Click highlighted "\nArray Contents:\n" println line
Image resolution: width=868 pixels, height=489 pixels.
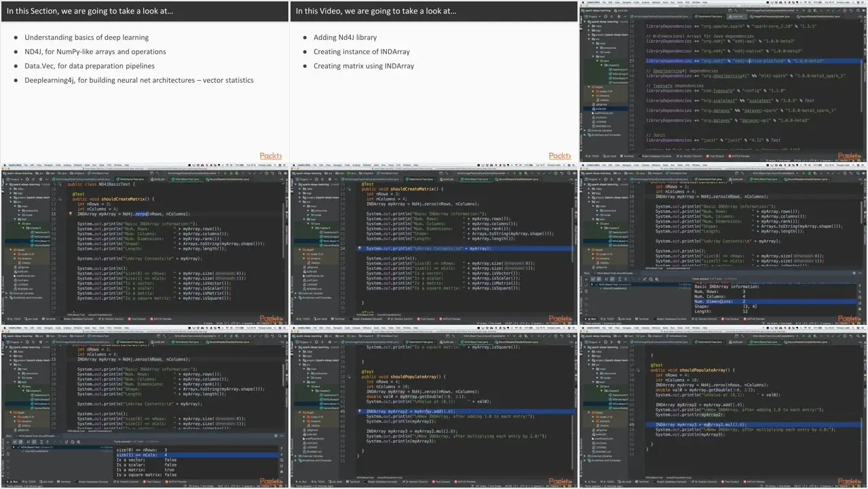[429, 248]
